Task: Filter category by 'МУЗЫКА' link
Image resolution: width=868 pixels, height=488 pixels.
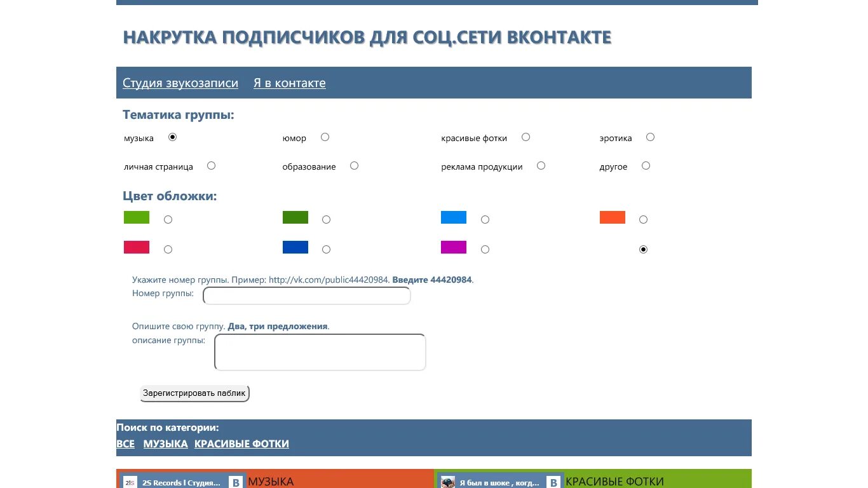Action: (165, 444)
